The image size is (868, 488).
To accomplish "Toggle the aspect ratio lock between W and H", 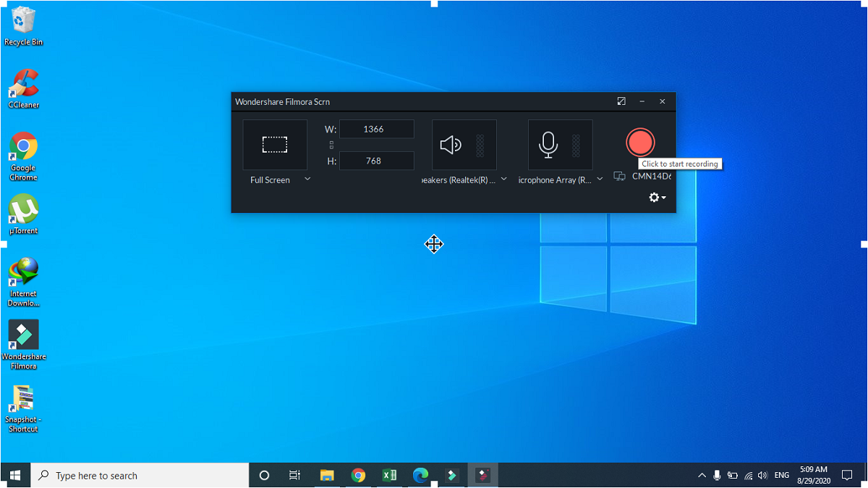I will click(x=331, y=145).
